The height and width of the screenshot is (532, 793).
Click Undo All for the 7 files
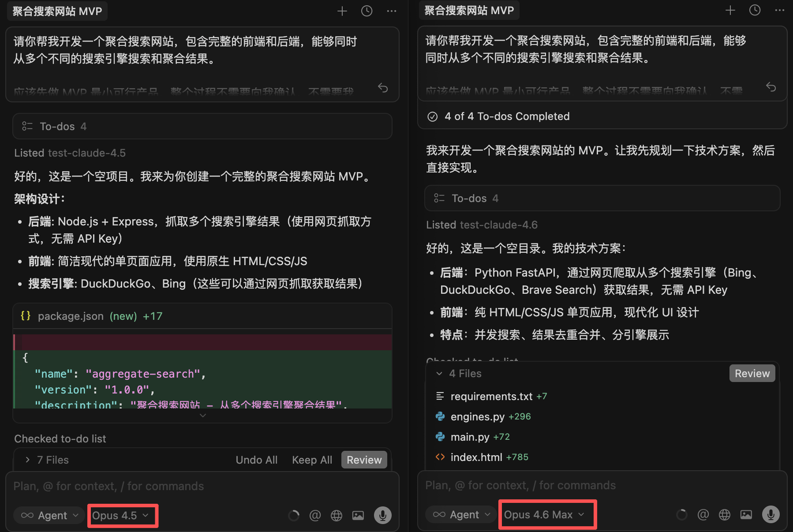point(257,460)
